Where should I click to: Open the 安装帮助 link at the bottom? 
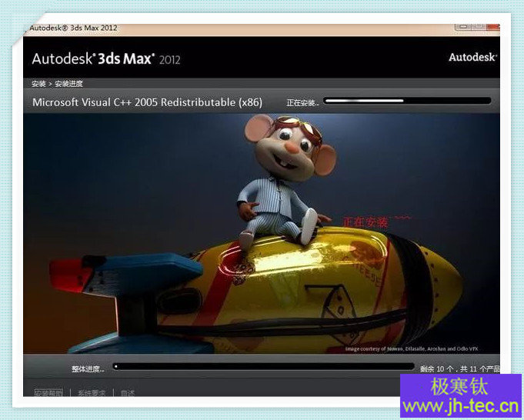pyautogui.click(x=48, y=393)
